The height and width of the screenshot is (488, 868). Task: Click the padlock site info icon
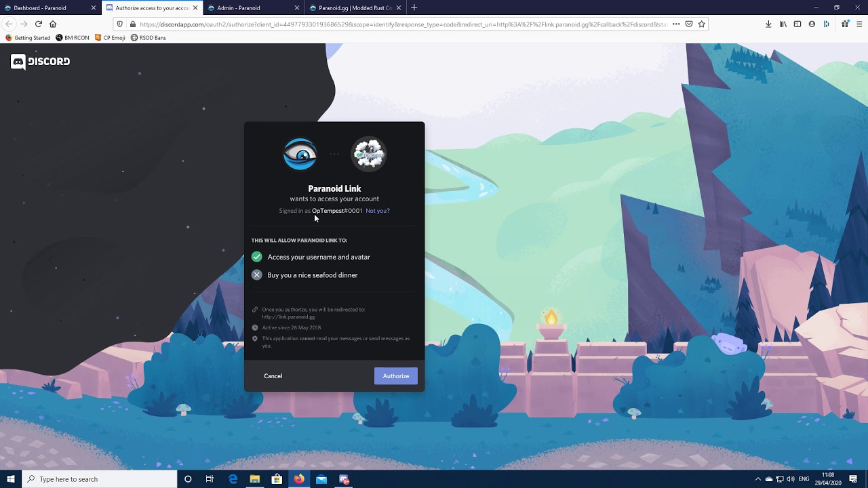tap(132, 24)
